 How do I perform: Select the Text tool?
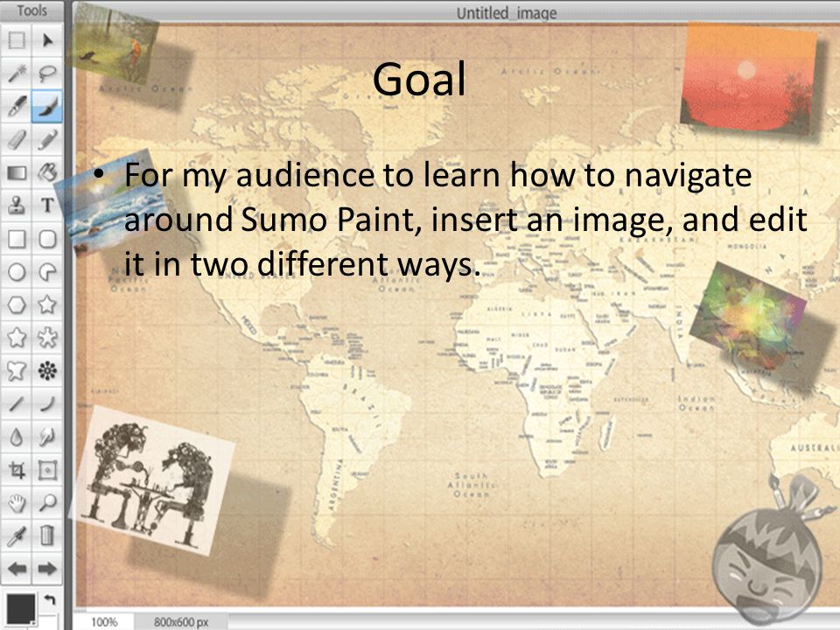pyautogui.click(x=47, y=205)
